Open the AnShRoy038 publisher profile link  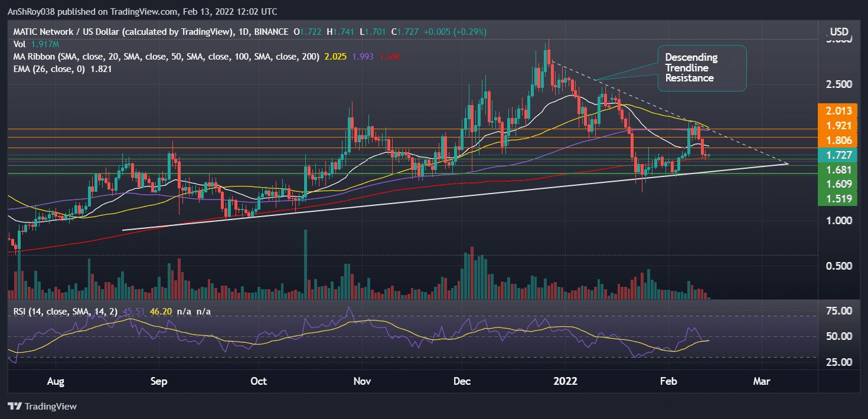click(31, 11)
